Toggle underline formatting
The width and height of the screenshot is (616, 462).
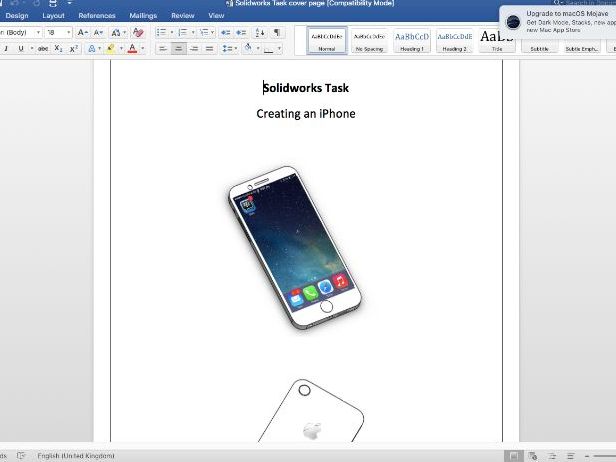click(x=21, y=48)
